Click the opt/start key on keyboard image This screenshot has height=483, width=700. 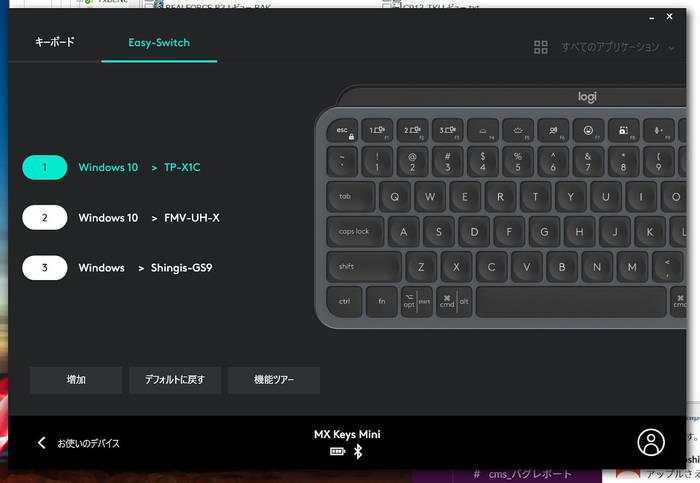click(x=417, y=302)
